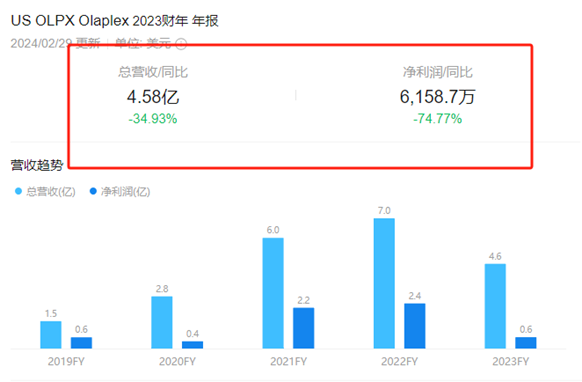Select the 2021FY net profit bar (2.2)
Screen dimensions: 582x382
click(x=303, y=328)
